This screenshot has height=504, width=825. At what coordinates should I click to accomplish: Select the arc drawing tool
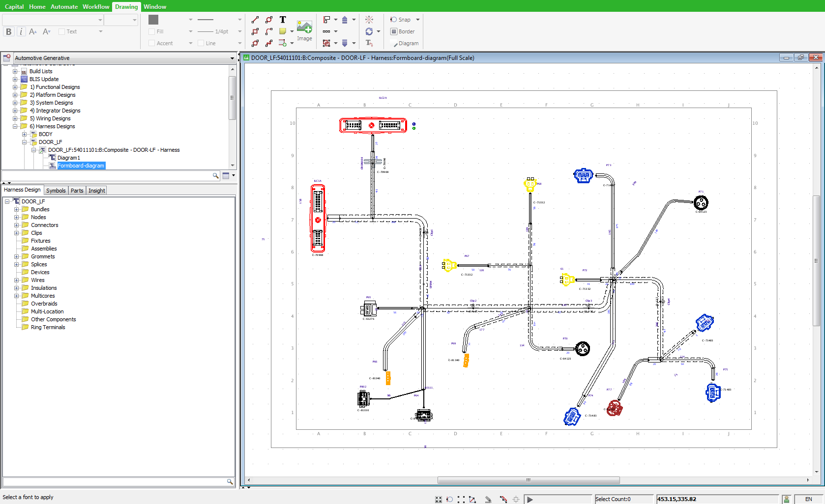[x=269, y=31]
